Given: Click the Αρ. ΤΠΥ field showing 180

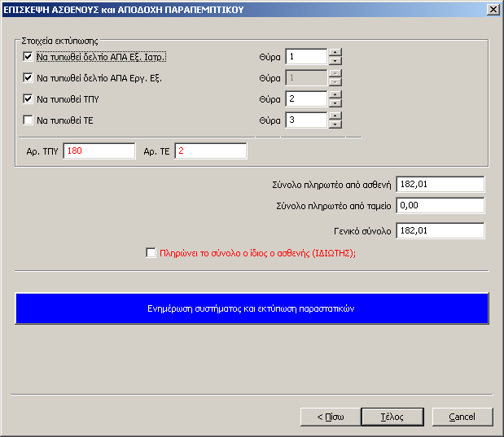Looking at the screenshot, I should pos(99,151).
